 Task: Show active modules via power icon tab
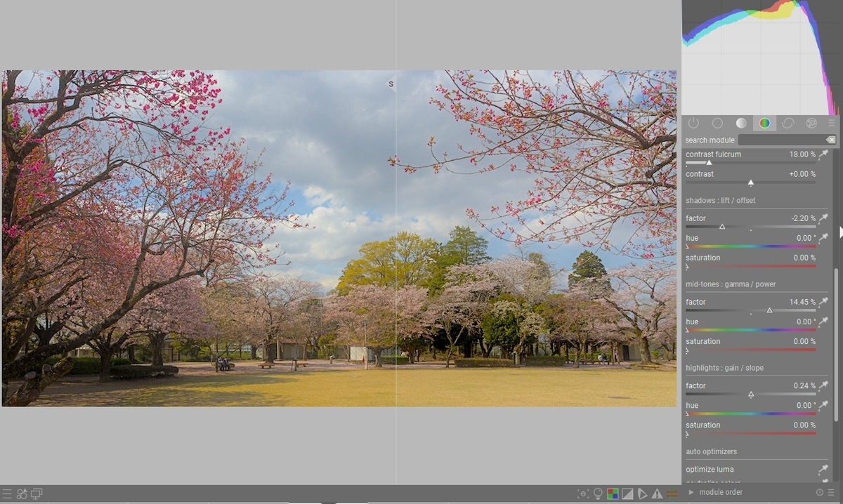pyautogui.click(x=693, y=123)
